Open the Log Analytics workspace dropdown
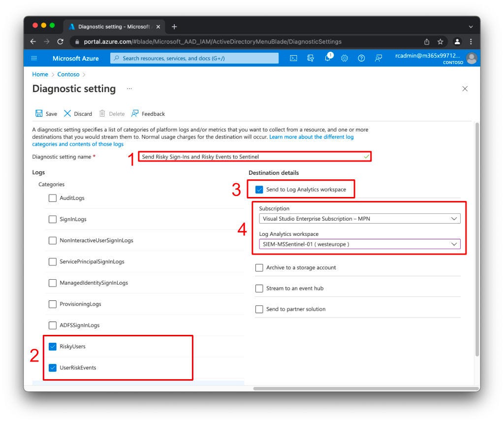 360,244
